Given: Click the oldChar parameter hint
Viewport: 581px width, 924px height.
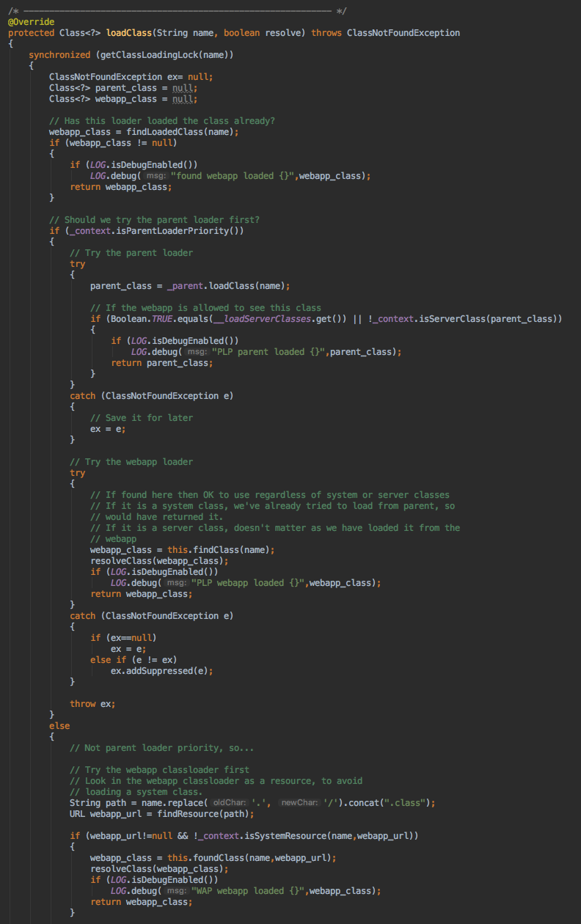Looking at the screenshot, I should pos(229,803).
